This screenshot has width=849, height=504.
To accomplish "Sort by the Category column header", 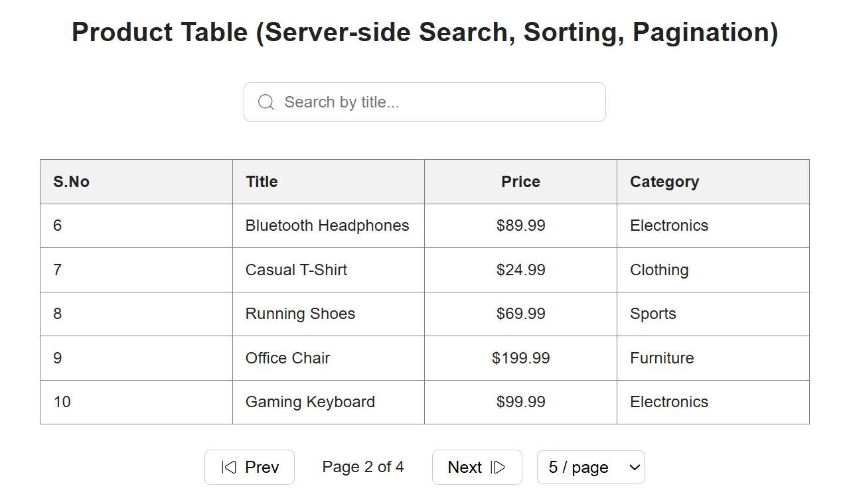I will point(664,182).
